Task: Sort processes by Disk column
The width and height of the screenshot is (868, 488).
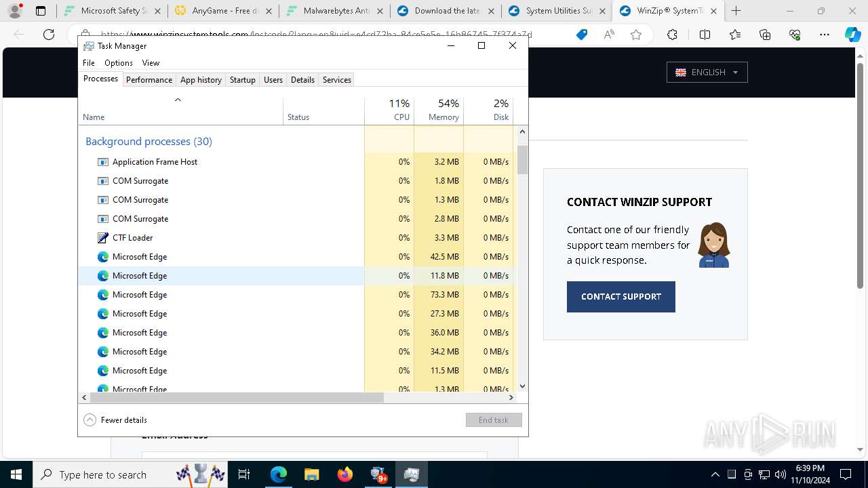Action: [488, 110]
